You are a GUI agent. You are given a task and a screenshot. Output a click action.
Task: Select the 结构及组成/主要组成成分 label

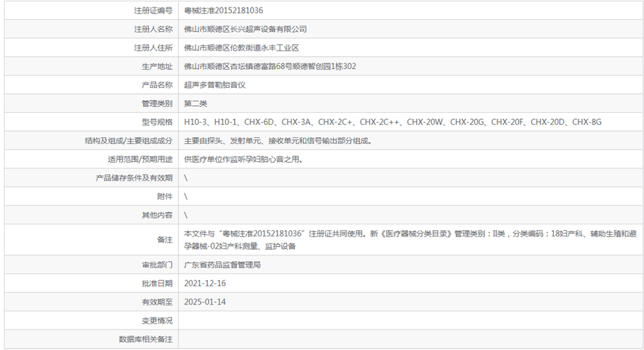129,141
